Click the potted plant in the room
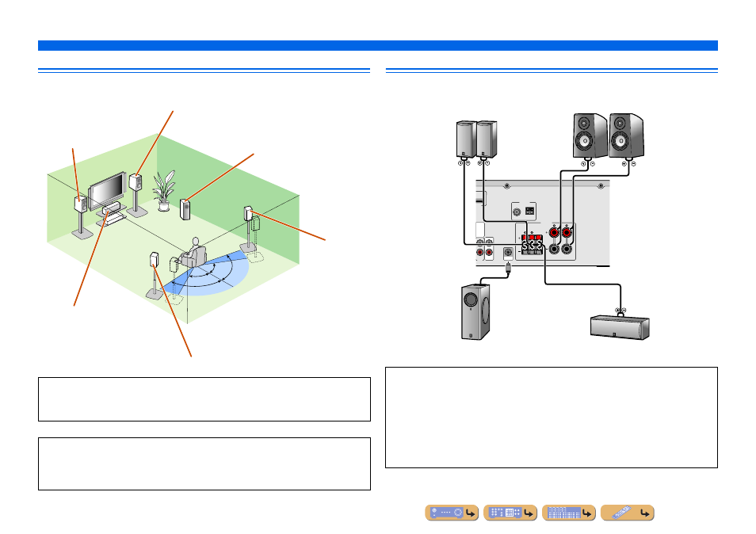This screenshot has width=756, height=534. click(163, 191)
